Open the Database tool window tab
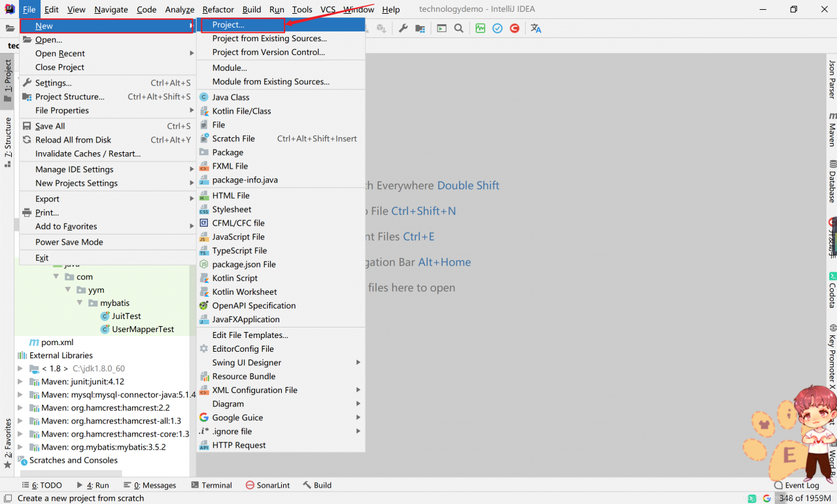 point(832,181)
